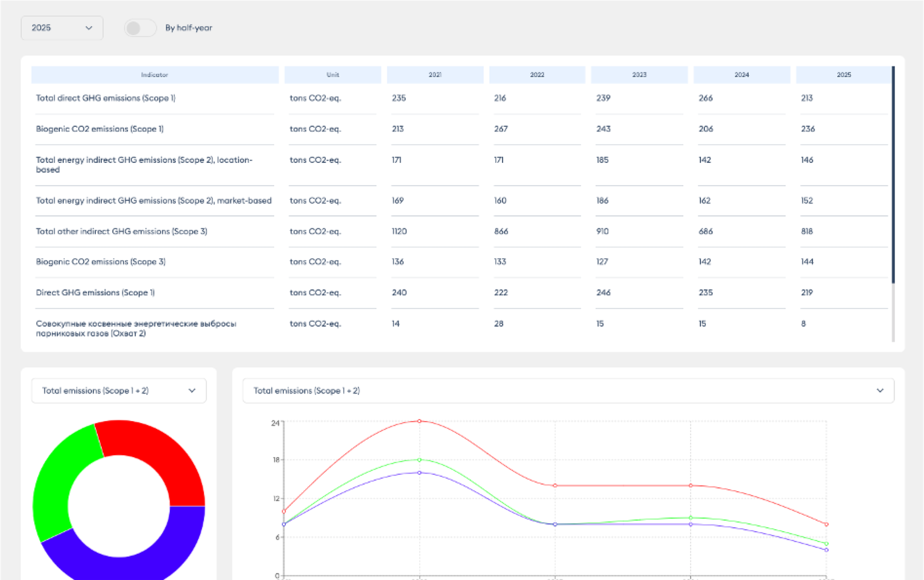Select Biogenic CO2 emissions (Scope 3) row
This screenshot has height=580, width=924.
click(x=101, y=262)
